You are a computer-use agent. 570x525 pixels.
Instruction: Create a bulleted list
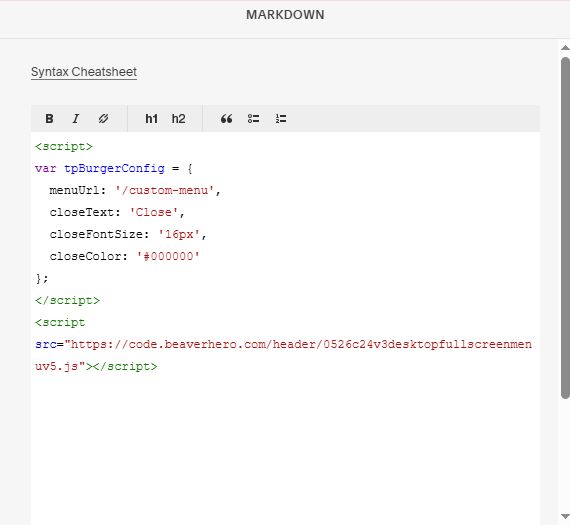(253, 119)
